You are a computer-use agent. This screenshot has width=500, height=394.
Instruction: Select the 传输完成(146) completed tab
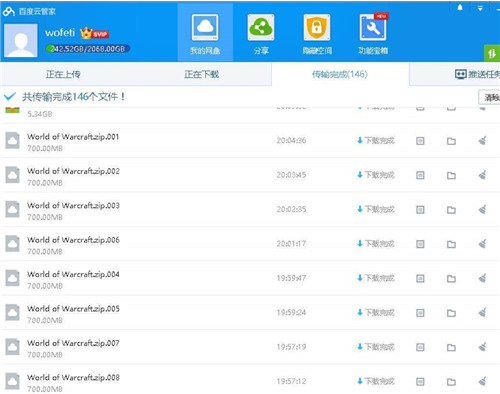tap(340, 74)
